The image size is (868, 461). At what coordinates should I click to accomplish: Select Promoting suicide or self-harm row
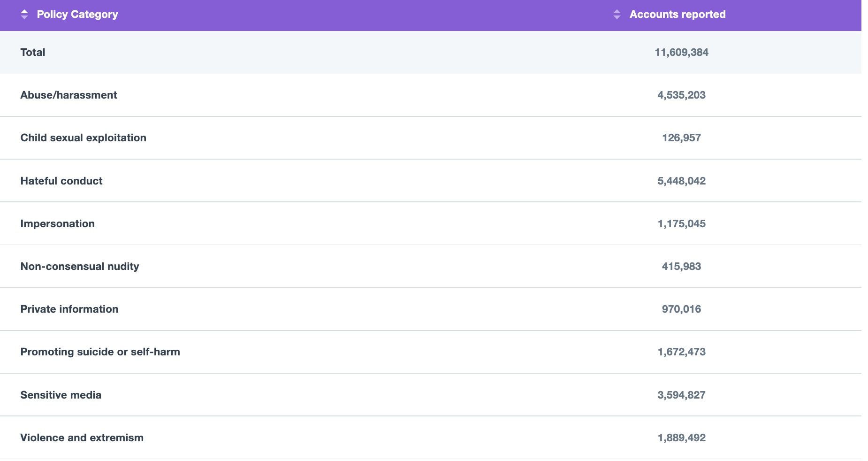[100, 352]
